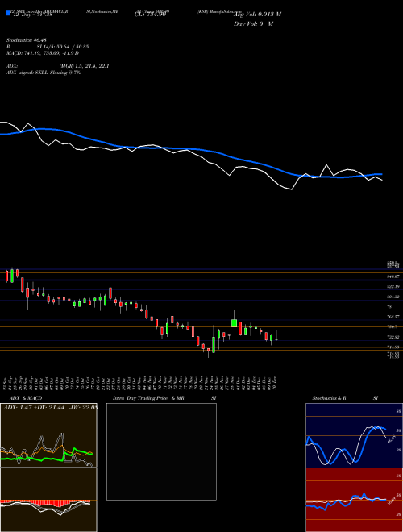Click the large green candlestick near 28 Nov
Image resolution: width=403 pixels, height=532 pixels.
click(x=234, y=323)
